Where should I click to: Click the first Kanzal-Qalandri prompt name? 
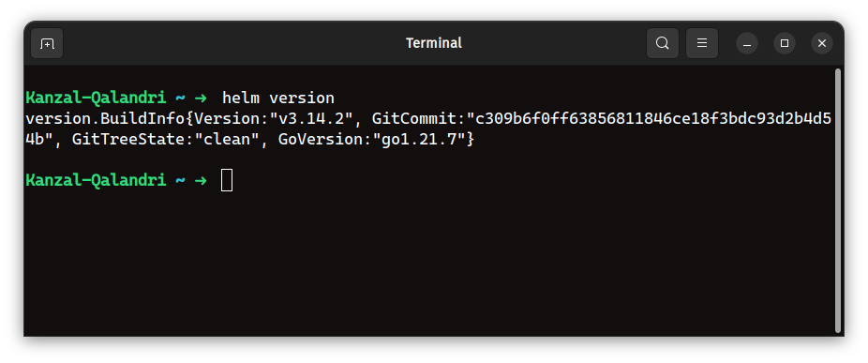96,98
